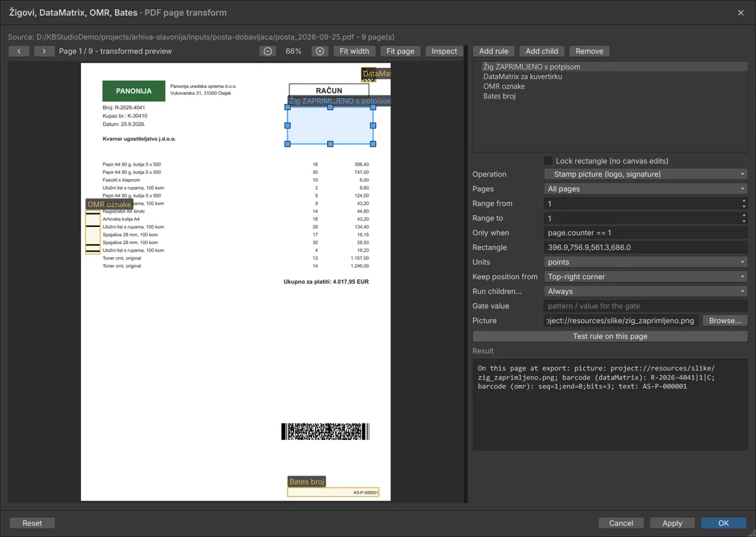The width and height of the screenshot is (756, 537).
Task: Remove the selected rule
Action: pyautogui.click(x=589, y=51)
